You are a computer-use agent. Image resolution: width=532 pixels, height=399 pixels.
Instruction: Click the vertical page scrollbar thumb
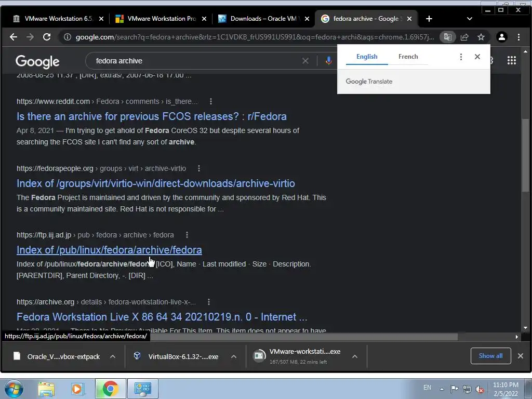[x=525, y=155]
